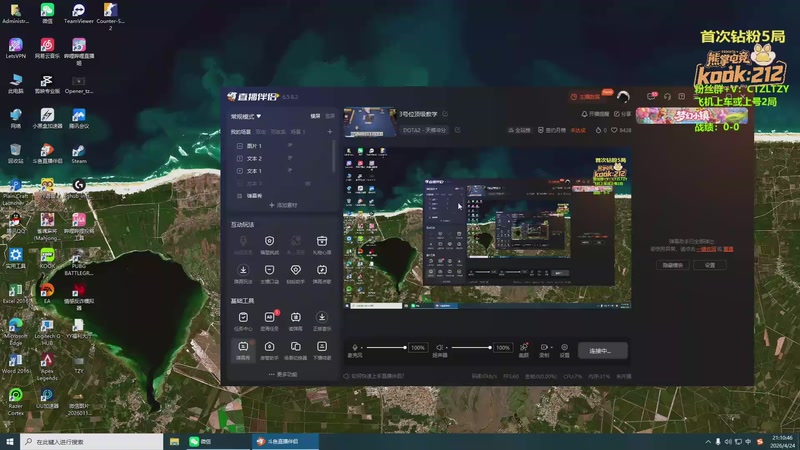800x450 pixels.
Task: Open the 正版音乐 tool
Action: [x=321, y=321]
